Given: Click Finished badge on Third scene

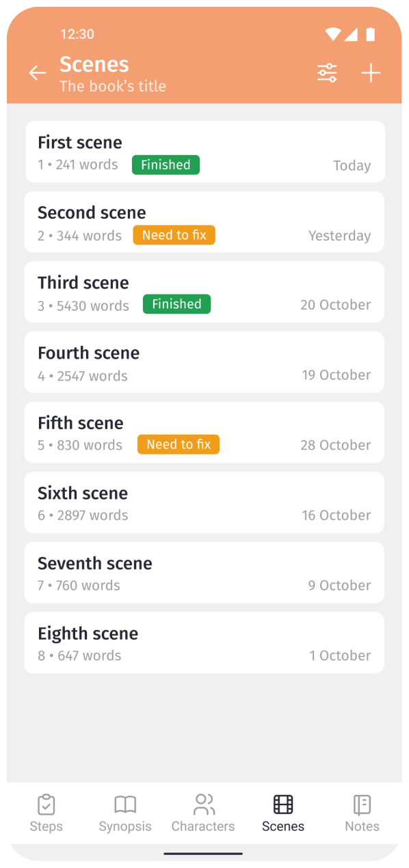Looking at the screenshot, I should tap(176, 304).
